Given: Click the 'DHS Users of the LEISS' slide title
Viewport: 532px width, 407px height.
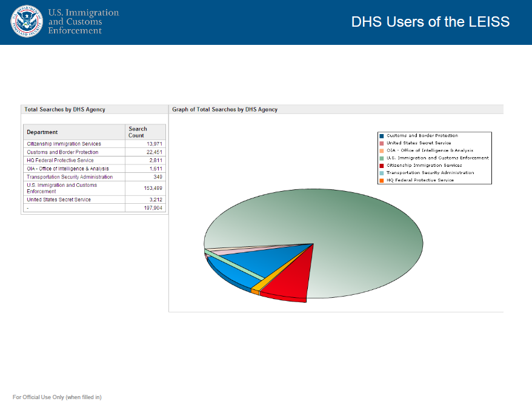Looking at the screenshot, I should [x=430, y=22].
